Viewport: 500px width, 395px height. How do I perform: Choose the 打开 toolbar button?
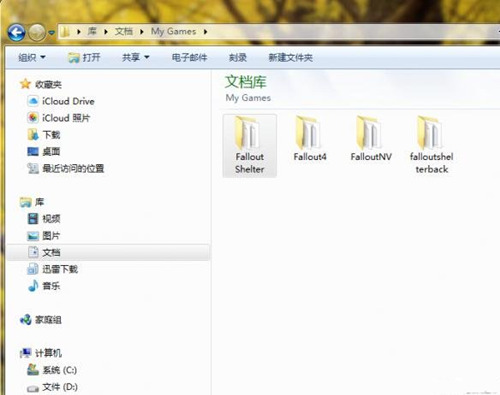84,57
